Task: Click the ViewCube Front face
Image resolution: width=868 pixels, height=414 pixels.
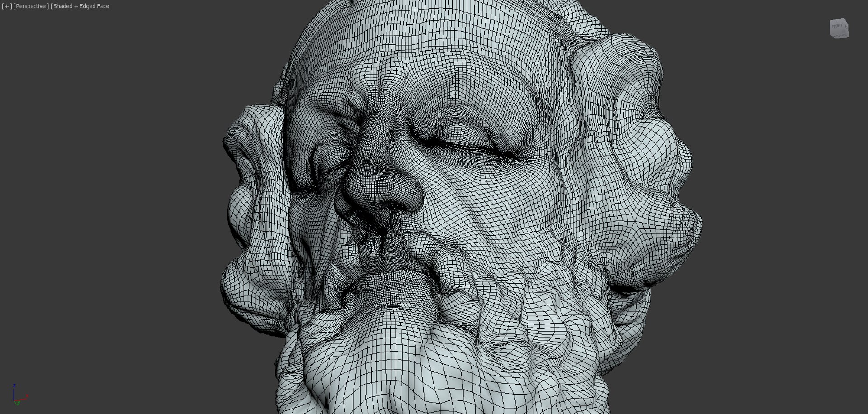Action: [x=838, y=27]
